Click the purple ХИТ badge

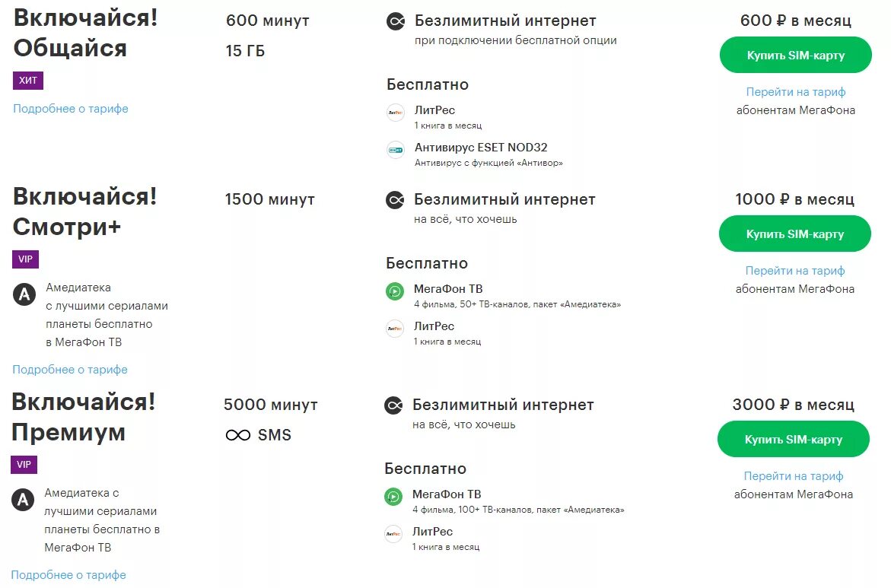28,81
